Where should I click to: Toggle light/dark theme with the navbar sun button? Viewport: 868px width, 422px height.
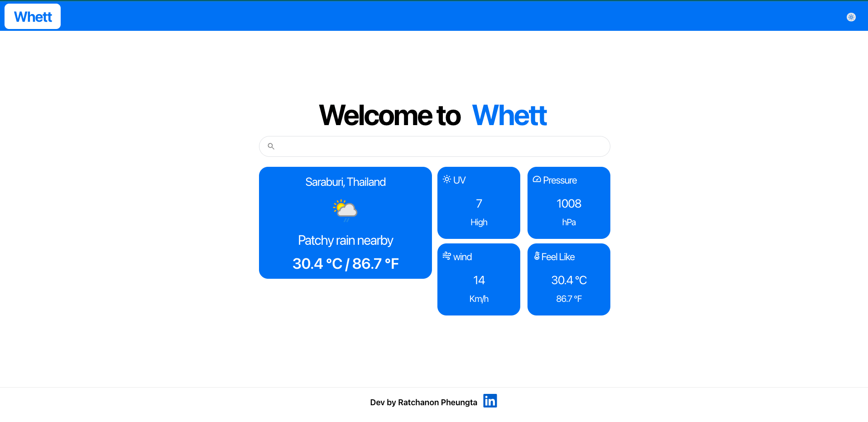click(851, 17)
